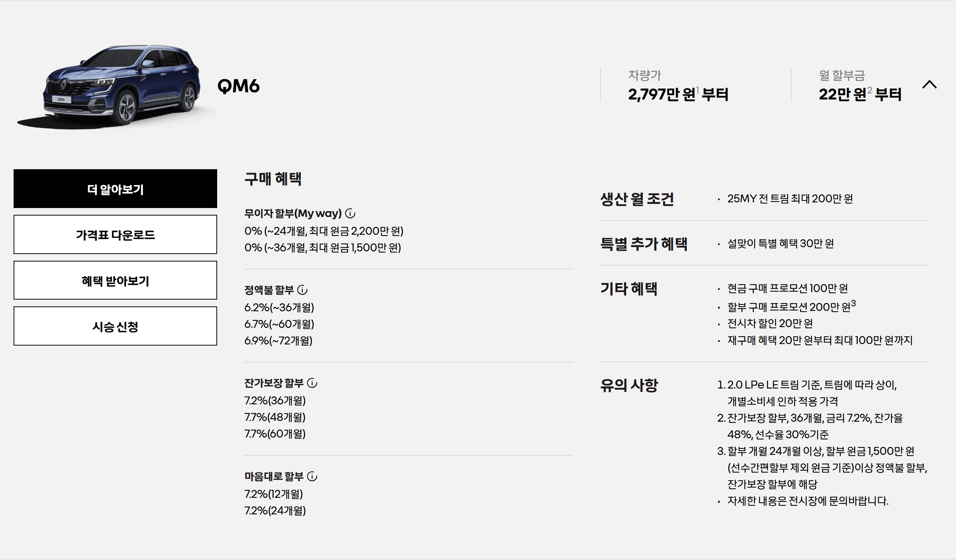This screenshot has width=956, height=560.
Task: Select the 6.9%(~72개월) rate
Action: point(279,340)
